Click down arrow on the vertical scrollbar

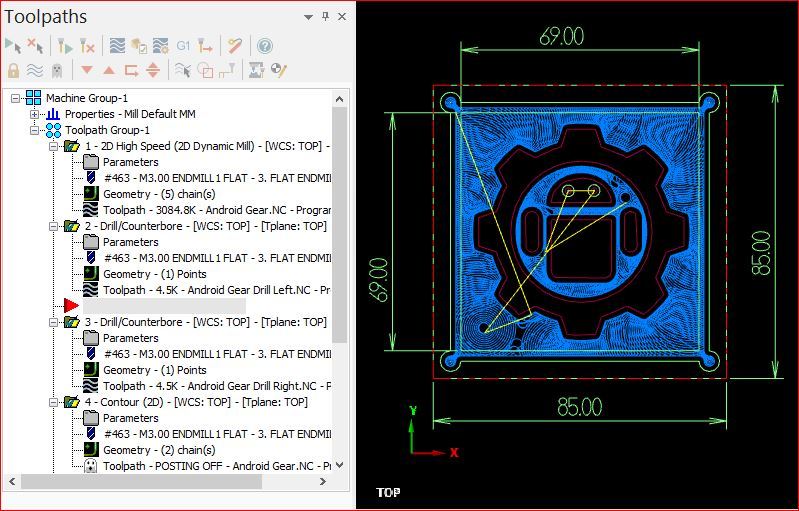coord(340,465)
